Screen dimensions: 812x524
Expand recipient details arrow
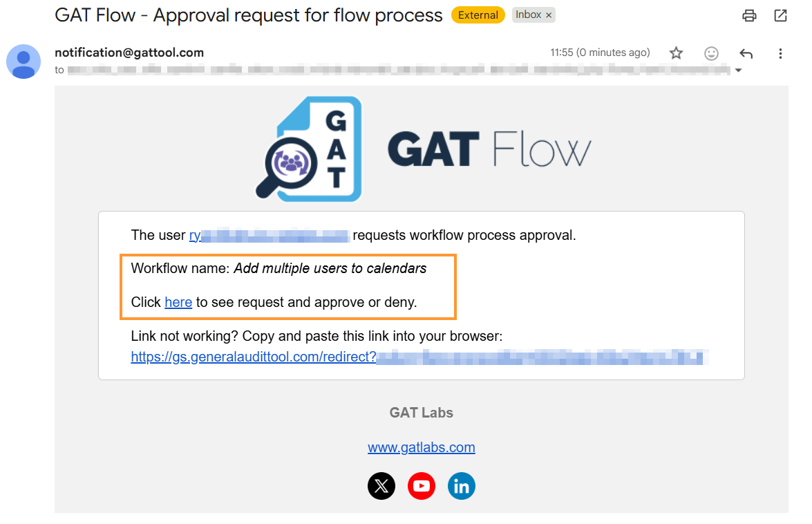[x=739, y=71]
